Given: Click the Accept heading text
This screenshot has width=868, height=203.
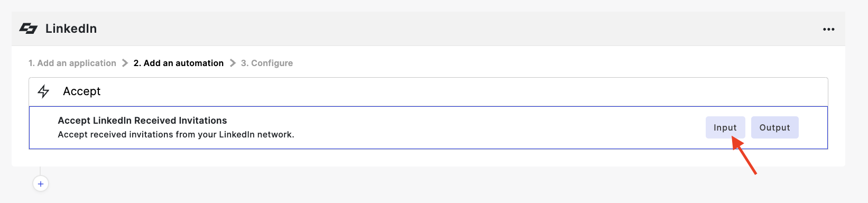Looking at the screenshot, I should tap(81, 91).
